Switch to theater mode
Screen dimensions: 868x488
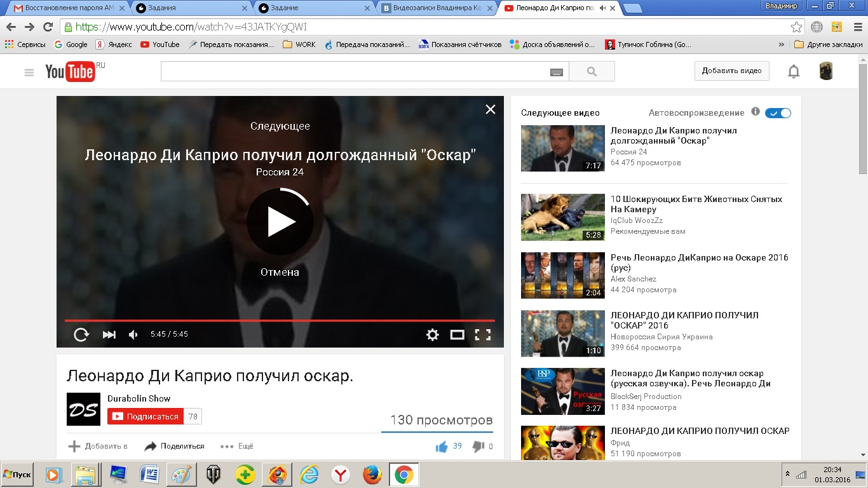pyautogui.click(x=458, y=334)
